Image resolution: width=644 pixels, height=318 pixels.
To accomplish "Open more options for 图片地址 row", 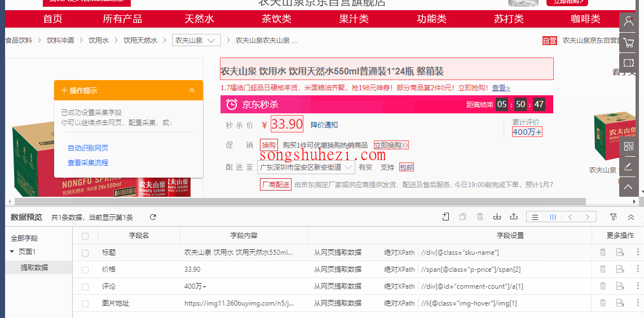I will point(637,303).
